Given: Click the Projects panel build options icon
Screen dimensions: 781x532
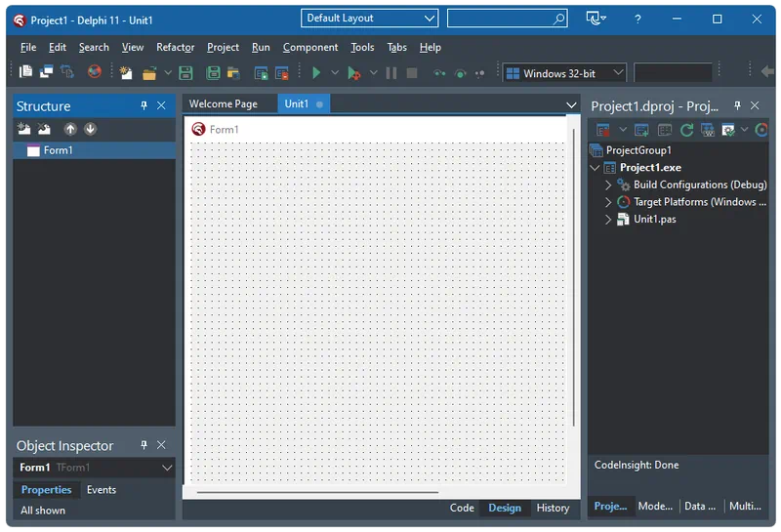Looking at the screenshot, I should tap(728, 130).
